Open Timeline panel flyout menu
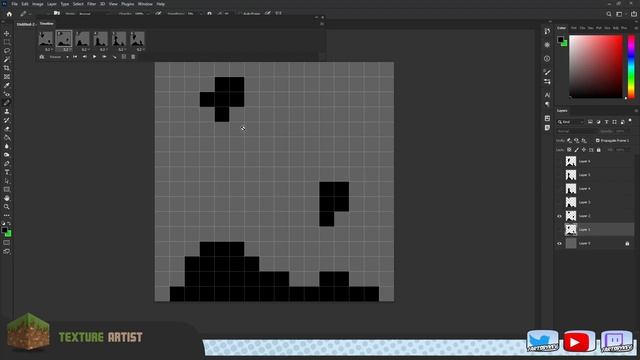640x360 pixels. point(322,24)
